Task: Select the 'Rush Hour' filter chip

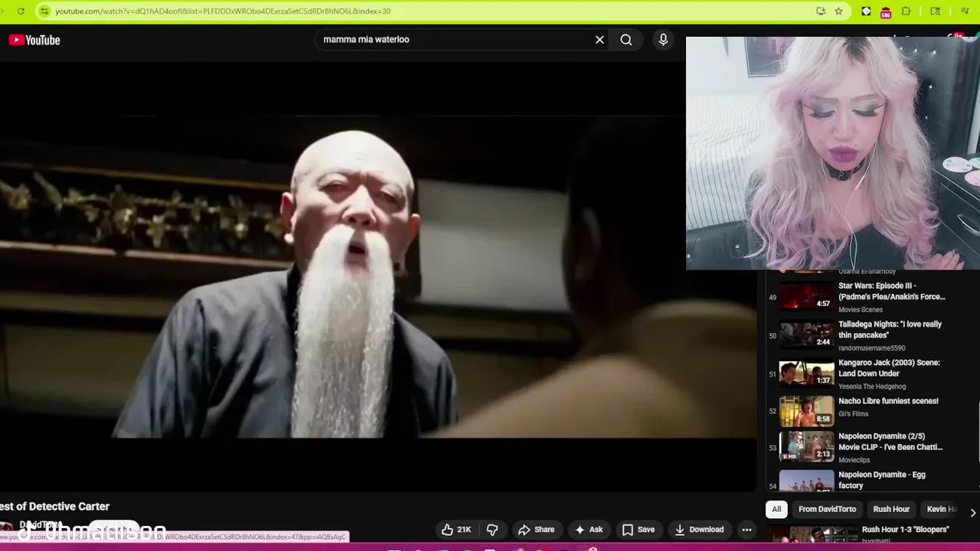Action: 891,509
